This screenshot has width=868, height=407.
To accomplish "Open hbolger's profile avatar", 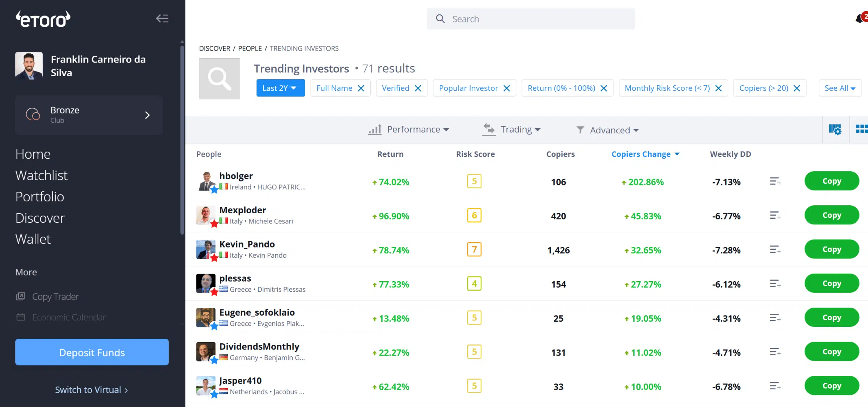I will [206, 181].
